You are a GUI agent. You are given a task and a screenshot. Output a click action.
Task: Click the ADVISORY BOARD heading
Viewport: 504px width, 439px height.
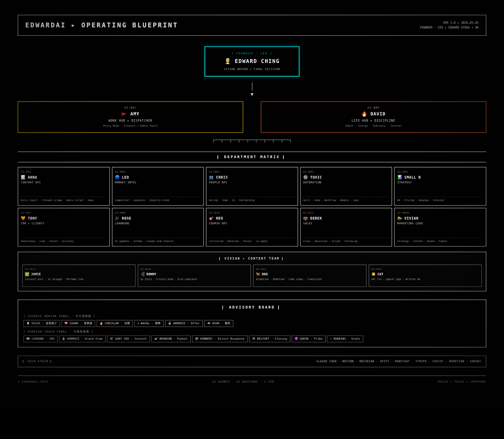click(252, 307)
